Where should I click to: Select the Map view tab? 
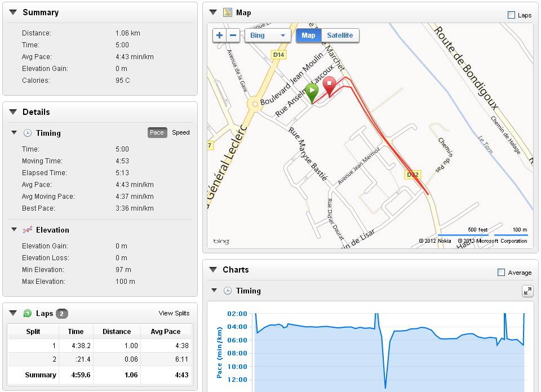308,35
